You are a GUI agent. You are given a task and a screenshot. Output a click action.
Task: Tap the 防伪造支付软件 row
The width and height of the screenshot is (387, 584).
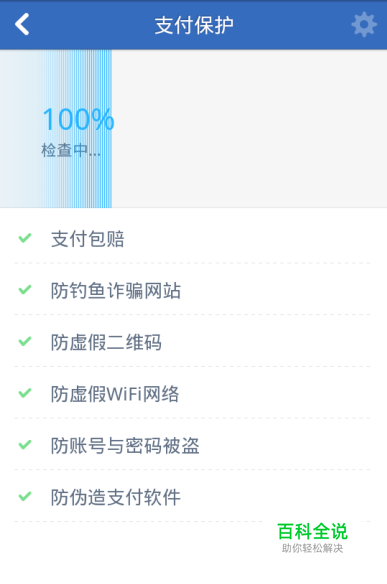point(193,496)
